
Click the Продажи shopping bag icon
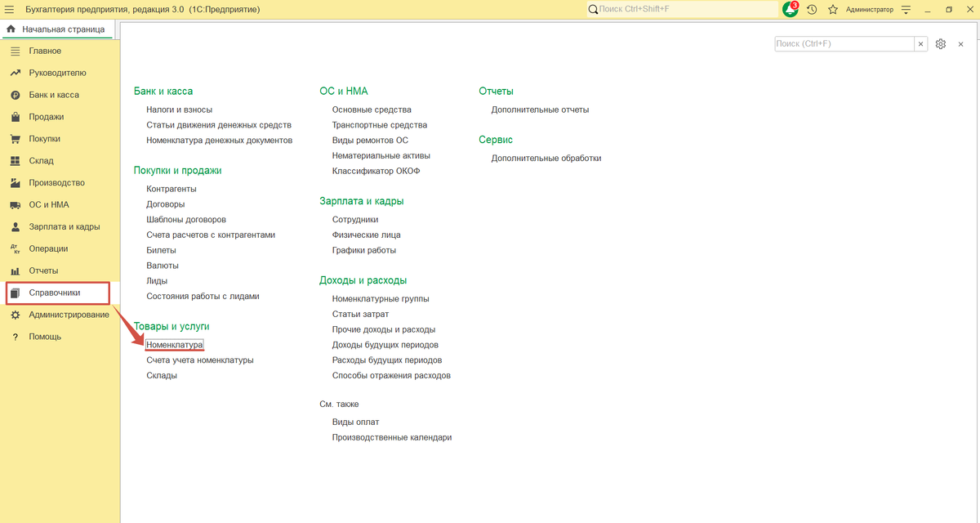[x=15, y=118]
